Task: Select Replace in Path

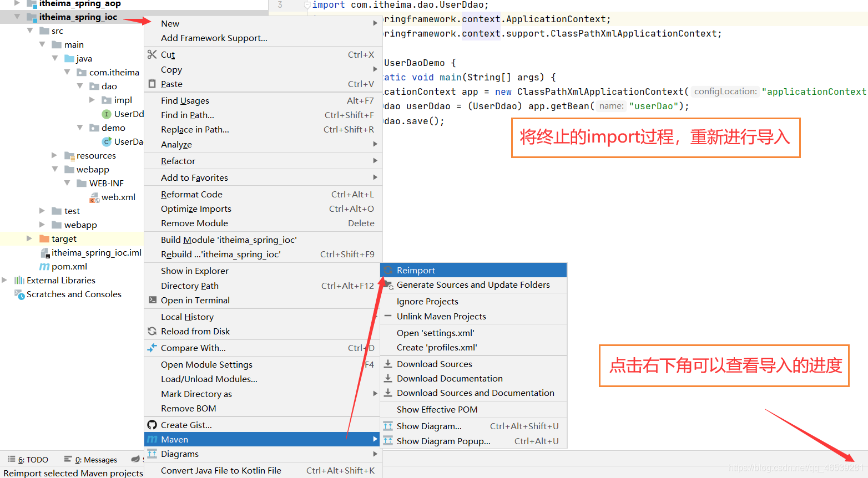Action: pyautogui.click(x=262, y=129)
